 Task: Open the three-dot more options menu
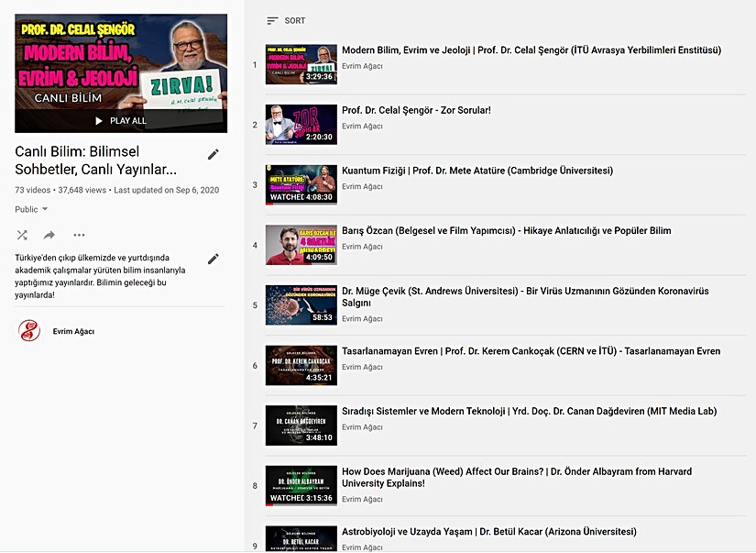pos(79,236)
